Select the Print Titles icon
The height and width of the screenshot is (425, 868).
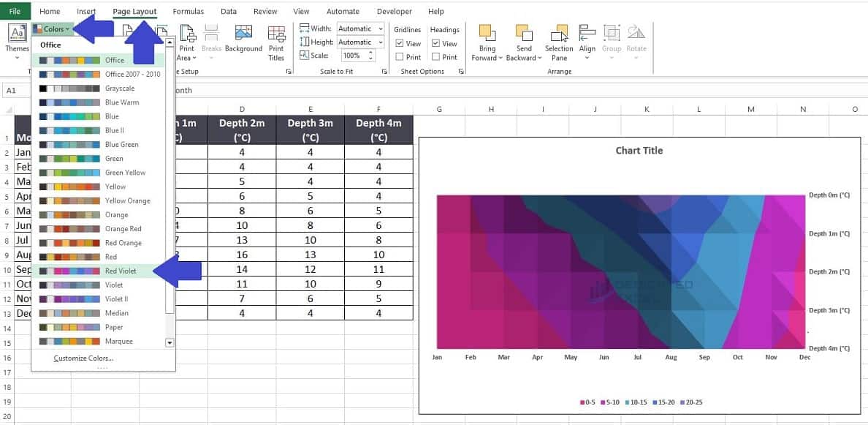click(276, 42)
